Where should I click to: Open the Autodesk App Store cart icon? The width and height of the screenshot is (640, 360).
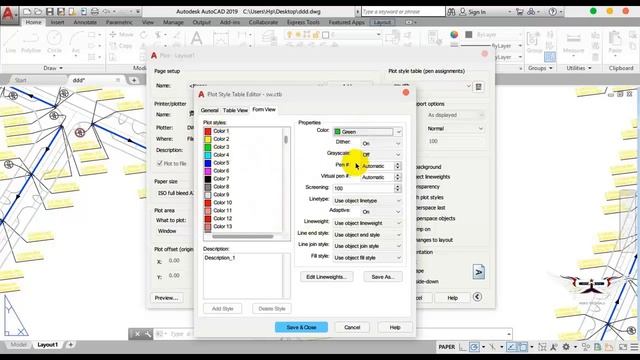(520, 12)
